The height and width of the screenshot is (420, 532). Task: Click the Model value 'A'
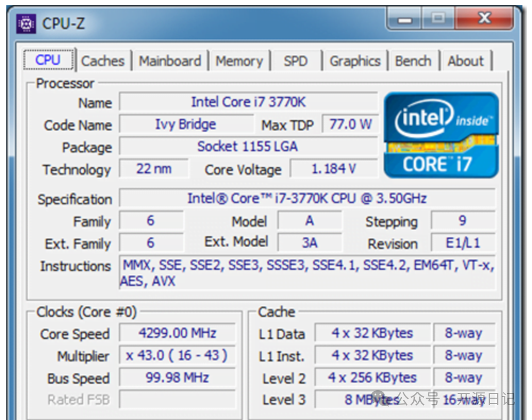[310, 221]
